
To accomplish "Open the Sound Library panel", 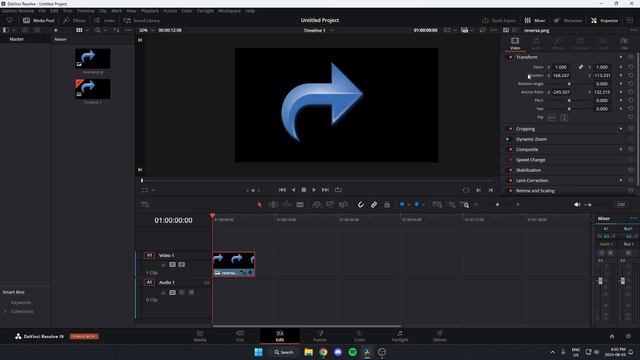I will click(x=141, y=20).
